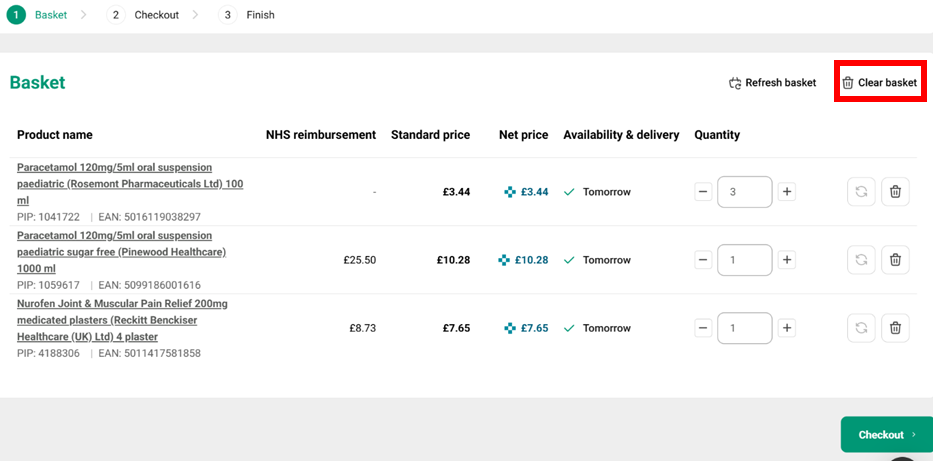The image size is (933, 461).
Task: Go to the Checkout step tab
Action: (146, 15)
